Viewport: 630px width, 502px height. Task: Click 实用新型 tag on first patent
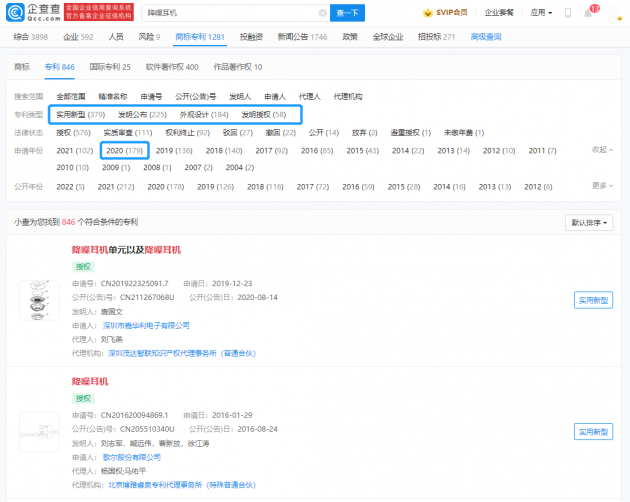[x=593, y=300]
